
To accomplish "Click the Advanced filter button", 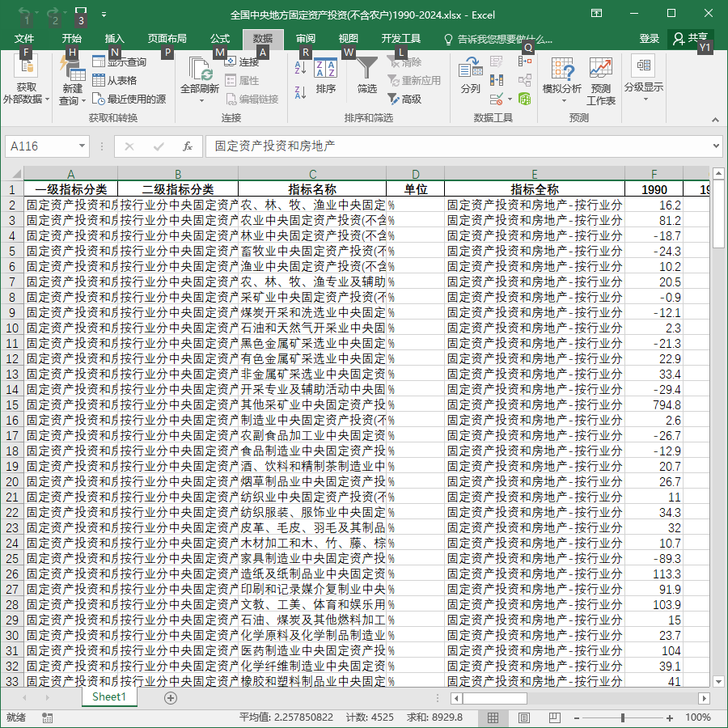I will point(404,99).
